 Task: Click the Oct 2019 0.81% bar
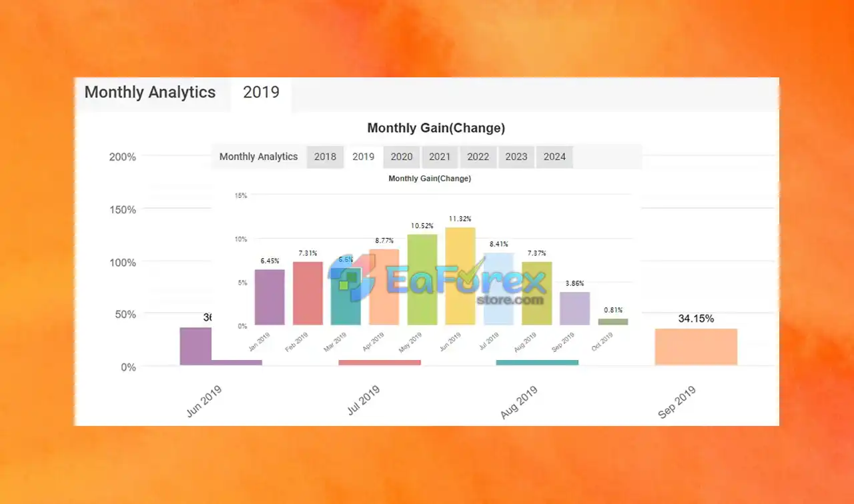point(613,322)
